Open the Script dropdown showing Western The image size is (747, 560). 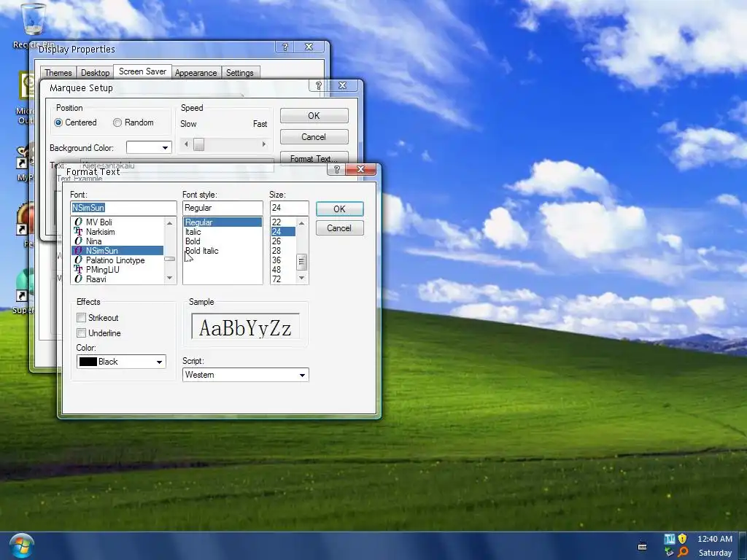[x=245, y=375]
